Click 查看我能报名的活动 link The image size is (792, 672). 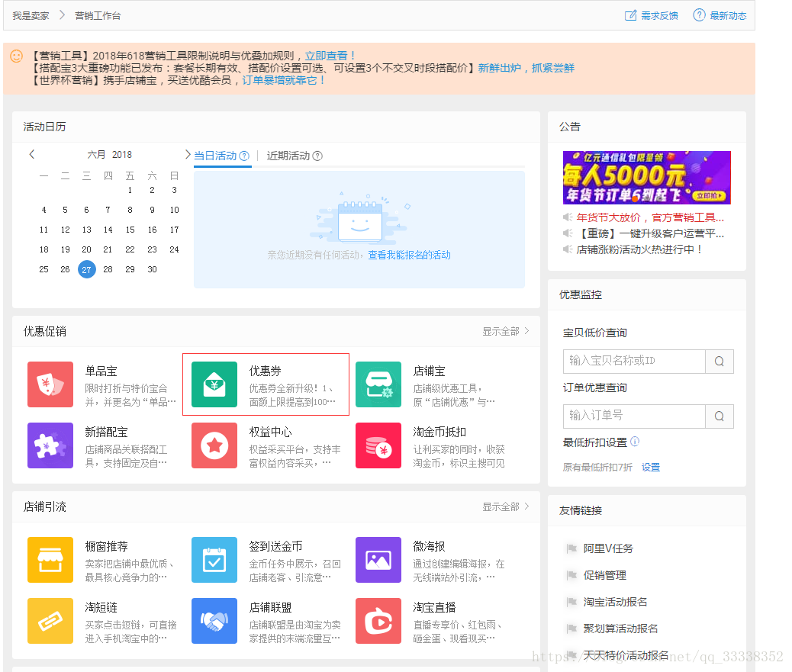pos(409,255)
